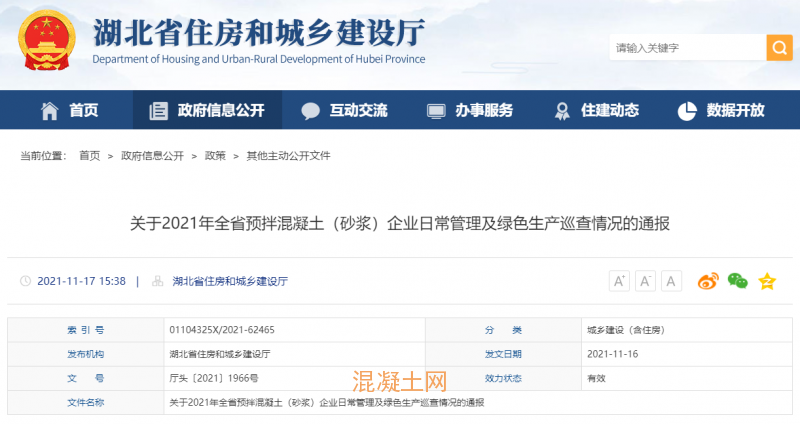Open 政府信息公开 navigation tab
800x424 pixels.
pos(207,110)
